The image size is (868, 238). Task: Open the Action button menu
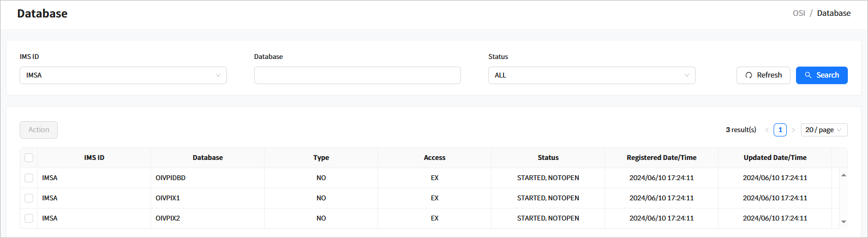(x=39, y=130)
